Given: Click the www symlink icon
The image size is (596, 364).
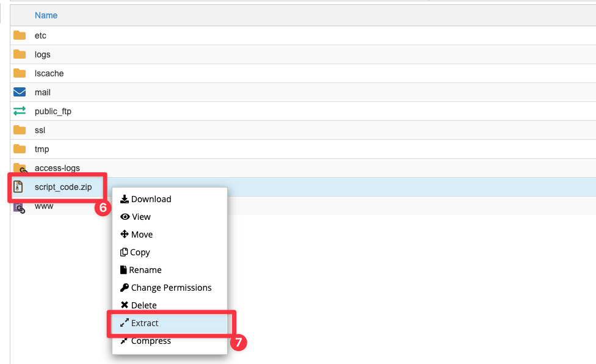Looking at the screenshot, I should coord(20,208).
